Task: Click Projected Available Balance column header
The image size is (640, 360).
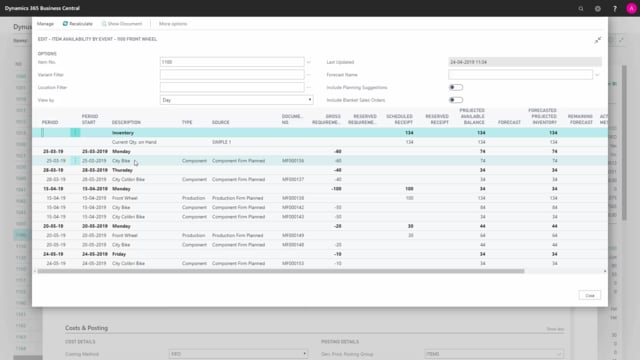Action: point(472,116)
